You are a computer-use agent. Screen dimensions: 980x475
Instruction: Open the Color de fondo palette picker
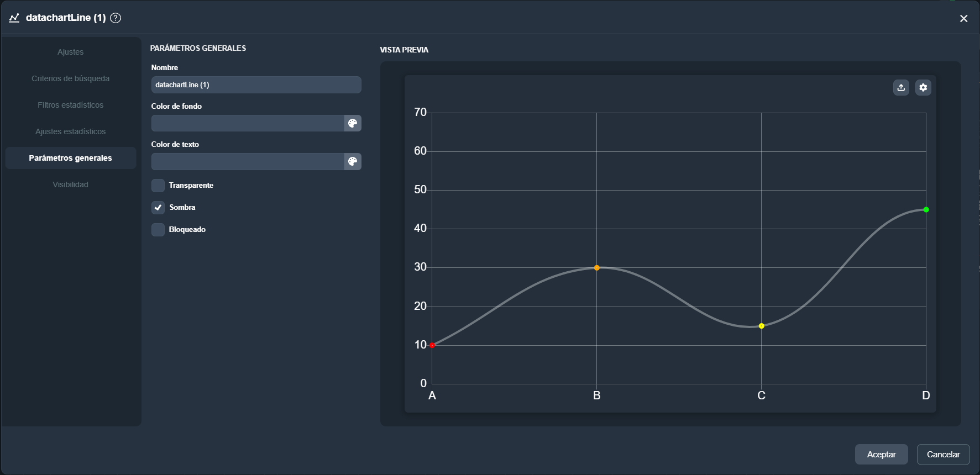coord(353,123)
